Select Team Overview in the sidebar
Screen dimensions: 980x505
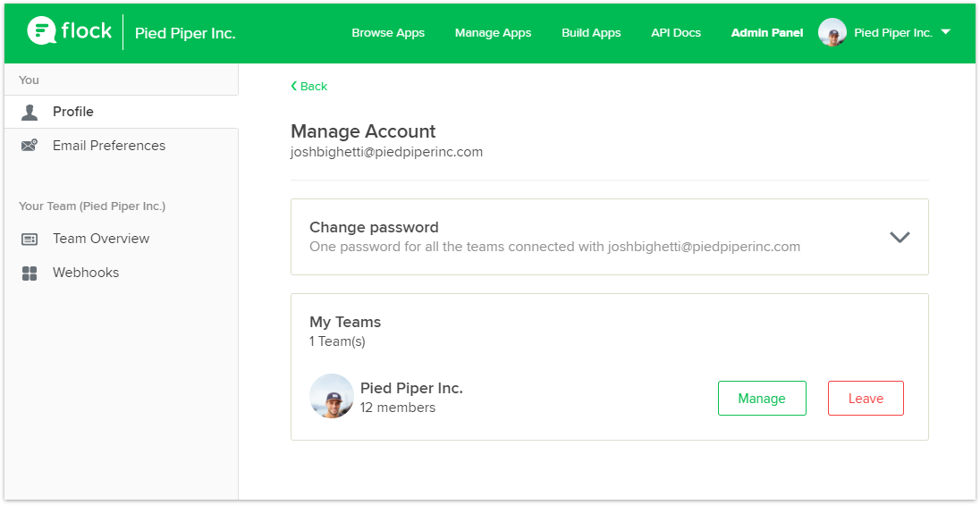pos(122,239)
